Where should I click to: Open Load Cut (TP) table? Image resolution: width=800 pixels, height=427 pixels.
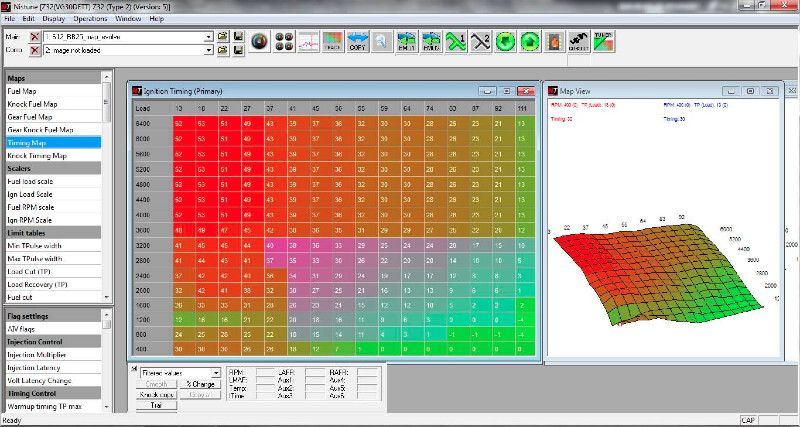tap(53, 271)
